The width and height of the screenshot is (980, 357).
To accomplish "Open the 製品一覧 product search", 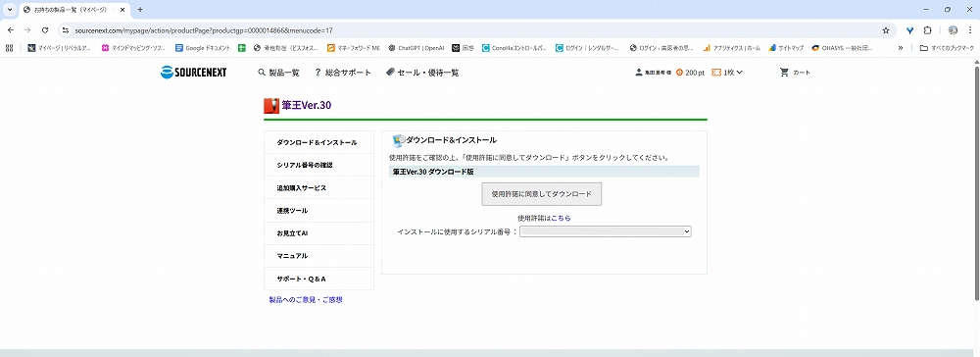I will click(x=278, y=73).
